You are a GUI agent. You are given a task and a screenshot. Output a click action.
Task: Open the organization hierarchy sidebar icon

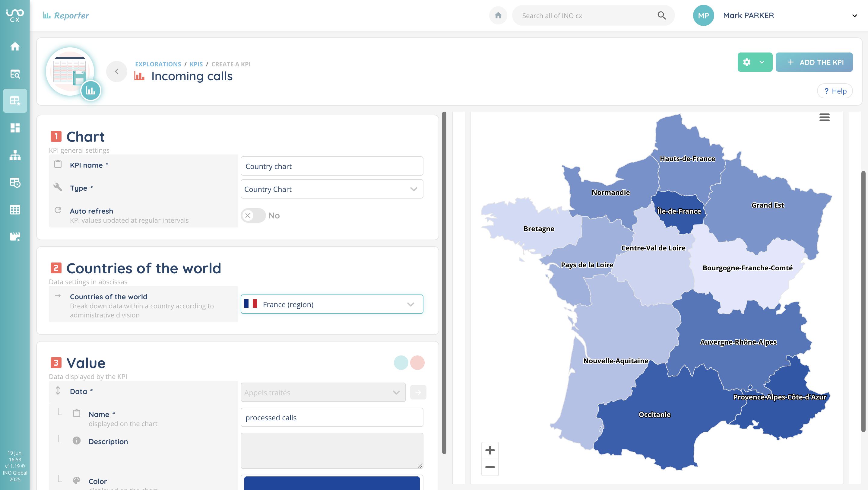15,155
